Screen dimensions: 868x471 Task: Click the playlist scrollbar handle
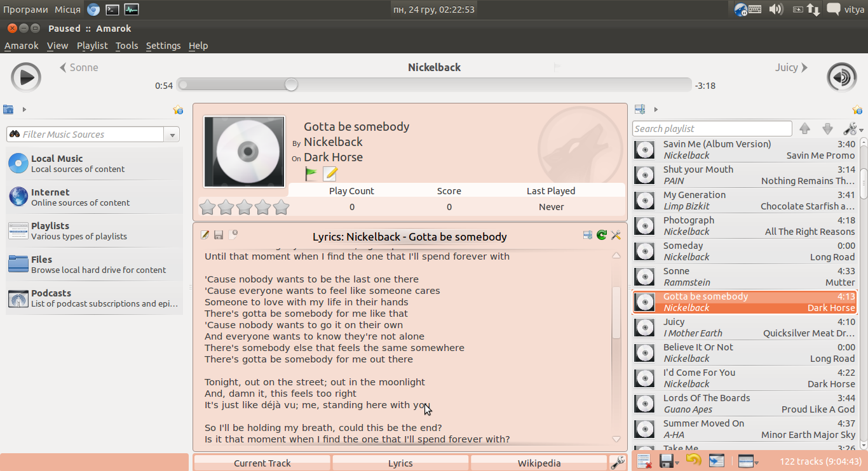pyautogui.click(x=864, y=184)
